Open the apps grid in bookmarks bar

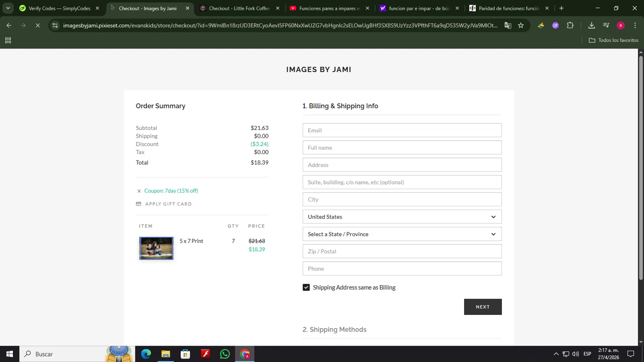click(x=8, y=40)
